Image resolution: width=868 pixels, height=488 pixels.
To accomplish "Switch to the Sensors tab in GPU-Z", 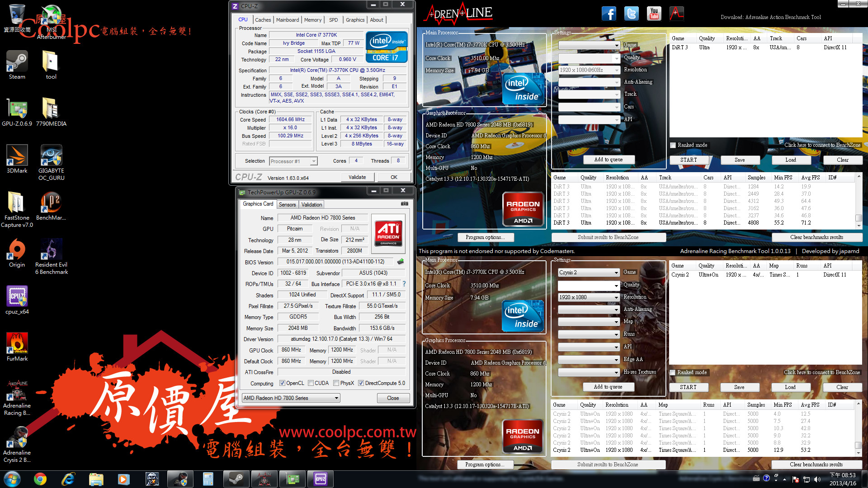I will (287, 205).
